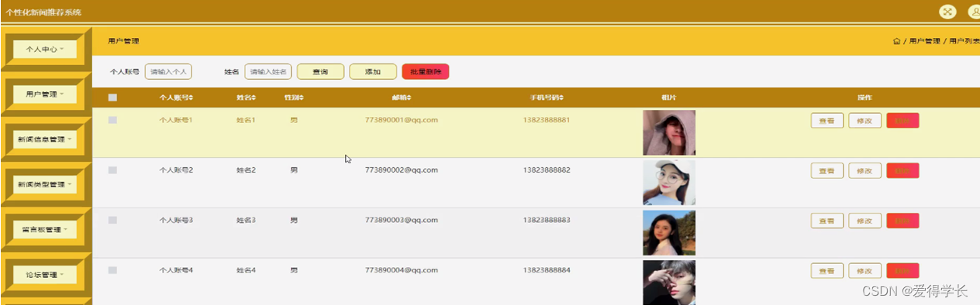Click red delete button for 个人账号1
Image resolution: width=980 pixels, height=305 pixels.
(x=902, y=121)
